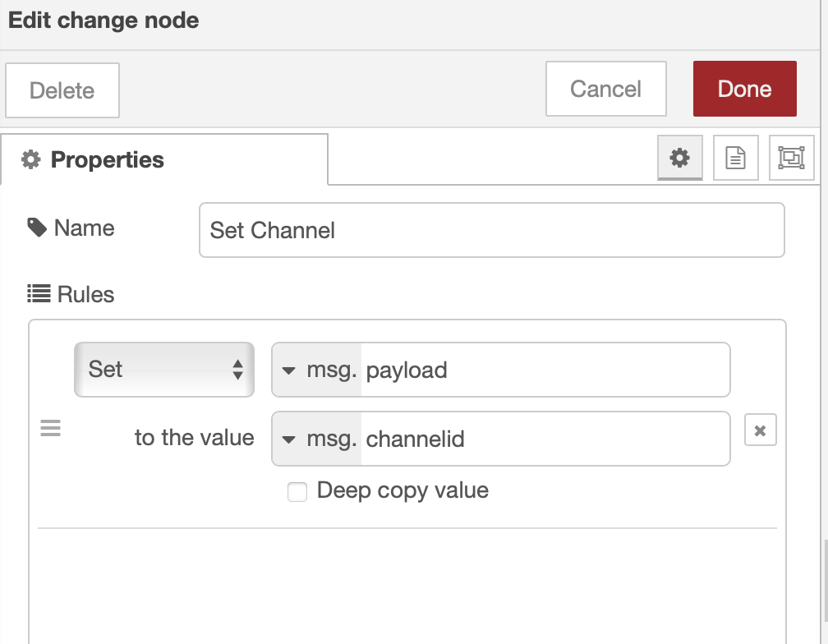
Task: Click the channelid value text field
Action: pyautogui.click(x=544, y=439)
